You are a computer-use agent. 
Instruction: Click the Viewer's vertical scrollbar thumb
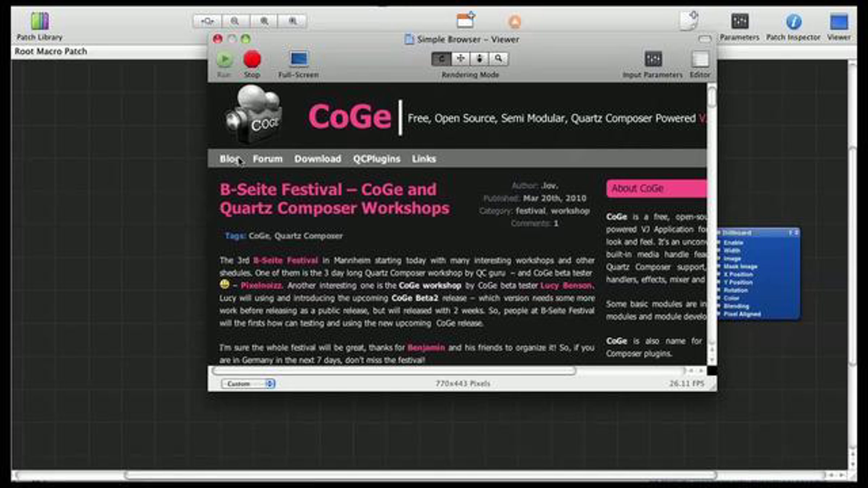(x=712, y=97)
